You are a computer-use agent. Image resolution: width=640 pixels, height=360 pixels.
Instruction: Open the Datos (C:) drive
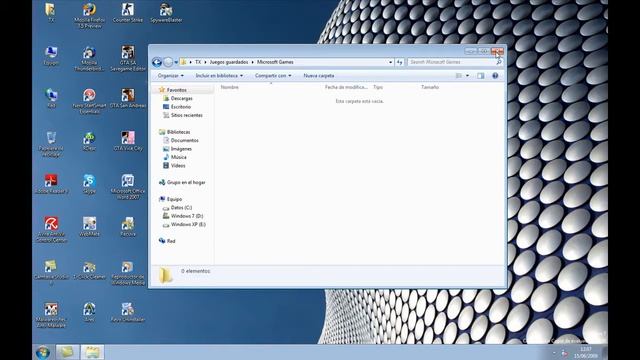(x=181, y=208)
